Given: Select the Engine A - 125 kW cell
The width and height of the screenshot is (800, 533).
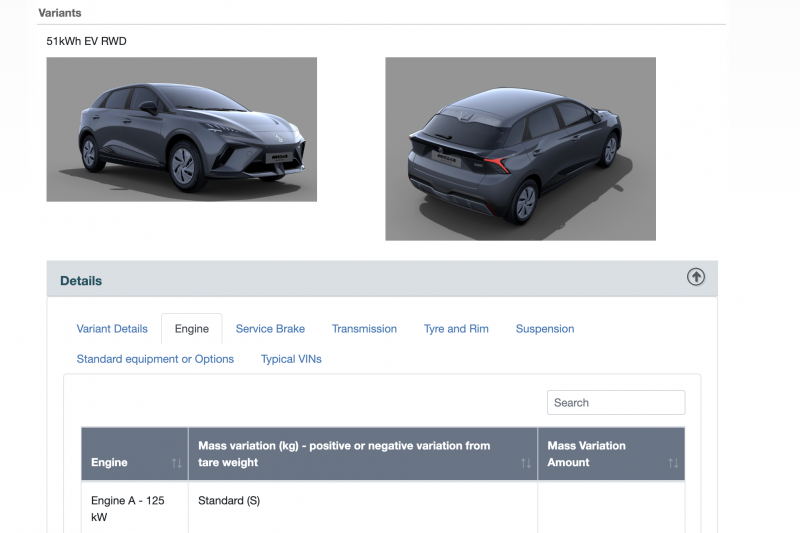Looking at the screenshot, I should (x=135, y=509).
